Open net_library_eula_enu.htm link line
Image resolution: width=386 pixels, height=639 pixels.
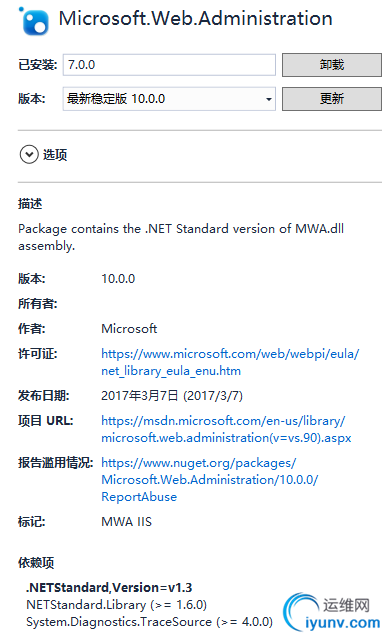pyautogui.click(x=171, y=371)
